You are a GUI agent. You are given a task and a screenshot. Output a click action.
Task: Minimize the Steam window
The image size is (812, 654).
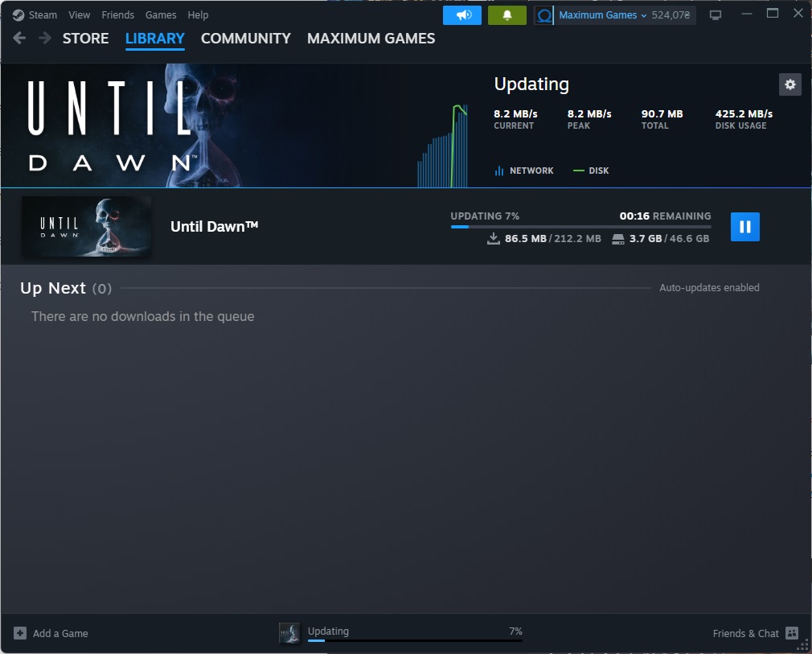[x=746, y=14]
